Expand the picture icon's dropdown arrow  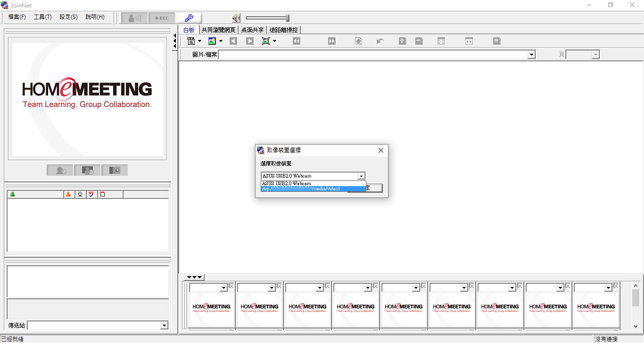[221, 41]
